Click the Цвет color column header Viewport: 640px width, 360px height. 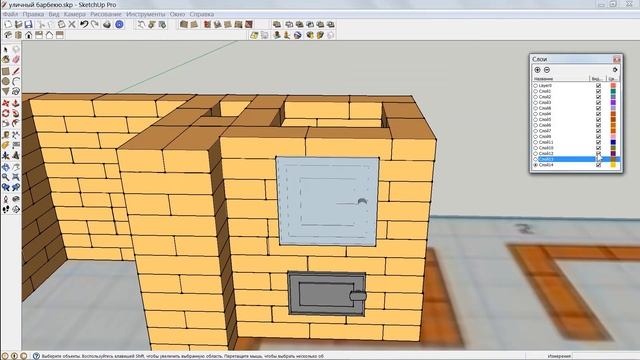613,78
